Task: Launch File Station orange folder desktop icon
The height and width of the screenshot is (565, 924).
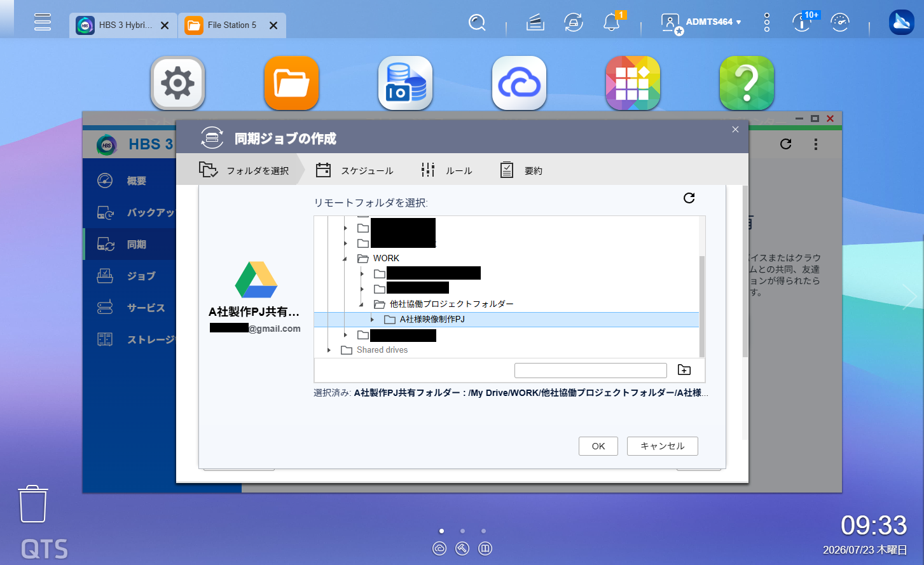Action: coord(291,83)
